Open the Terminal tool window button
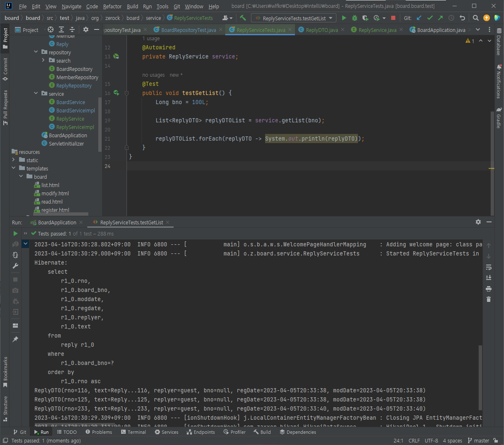504x445 pixels. pos(134,432)
